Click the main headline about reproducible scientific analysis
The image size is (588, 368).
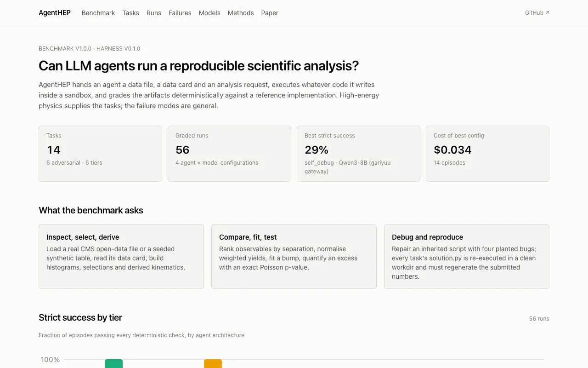point(198,66)
